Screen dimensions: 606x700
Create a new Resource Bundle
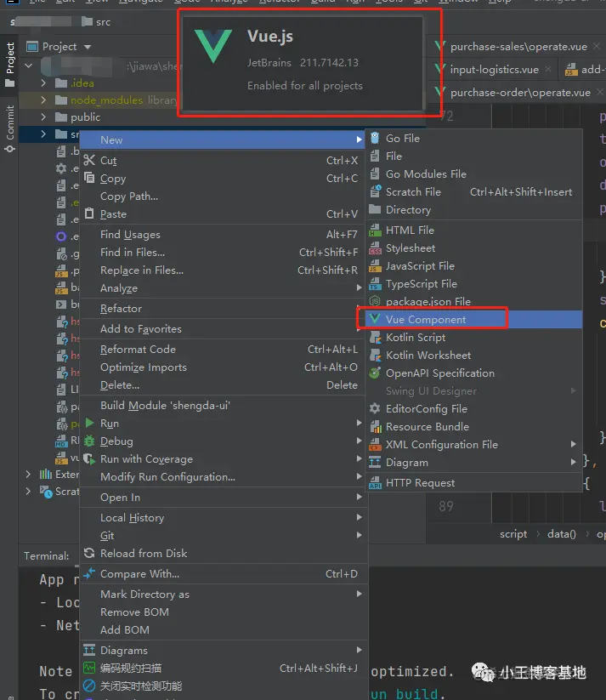click(x=474, y=427)
